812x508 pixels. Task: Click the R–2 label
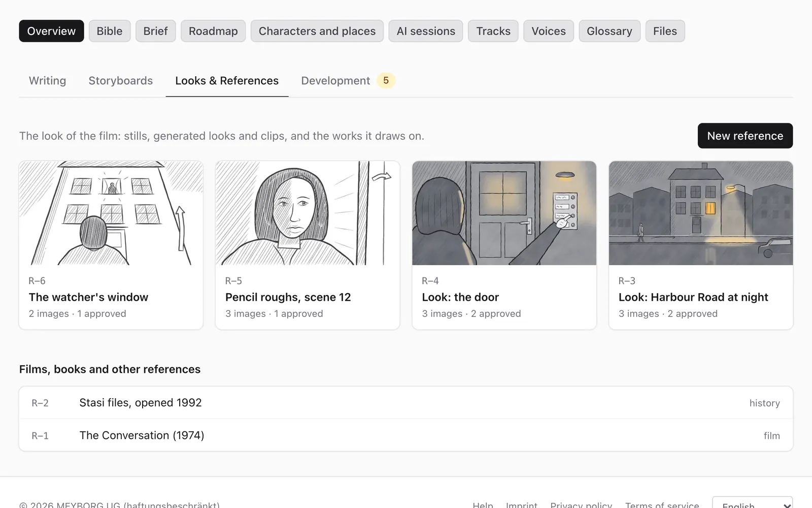[40, 403]
